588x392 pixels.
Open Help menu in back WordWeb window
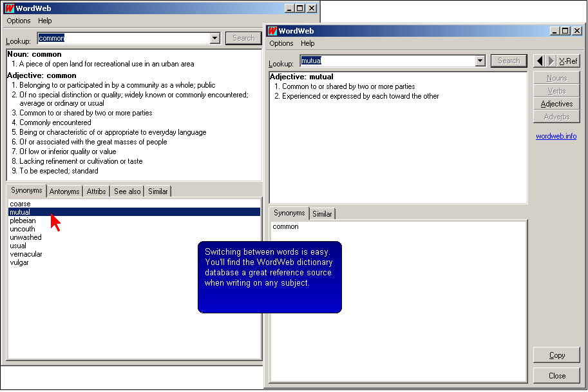45,21
